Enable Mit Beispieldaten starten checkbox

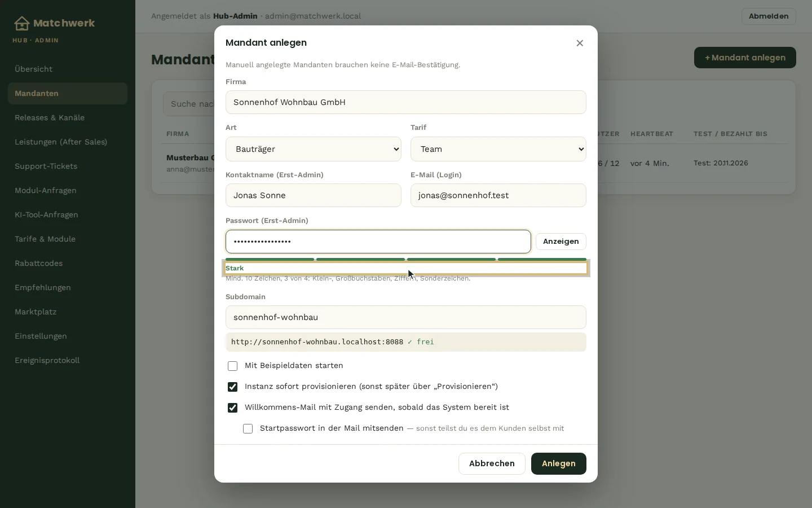coord(232,366)
